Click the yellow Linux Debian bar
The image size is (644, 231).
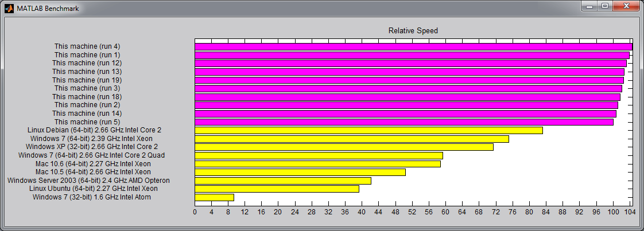click(369, 131)
